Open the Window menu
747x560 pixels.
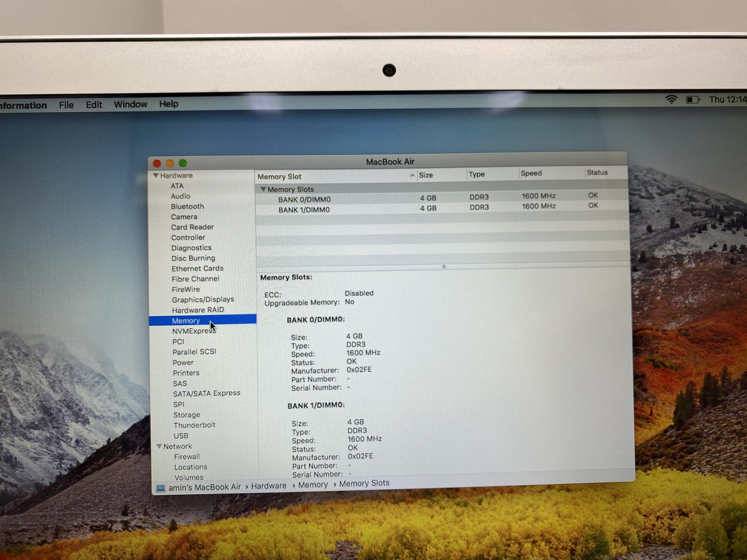point(131,104)
